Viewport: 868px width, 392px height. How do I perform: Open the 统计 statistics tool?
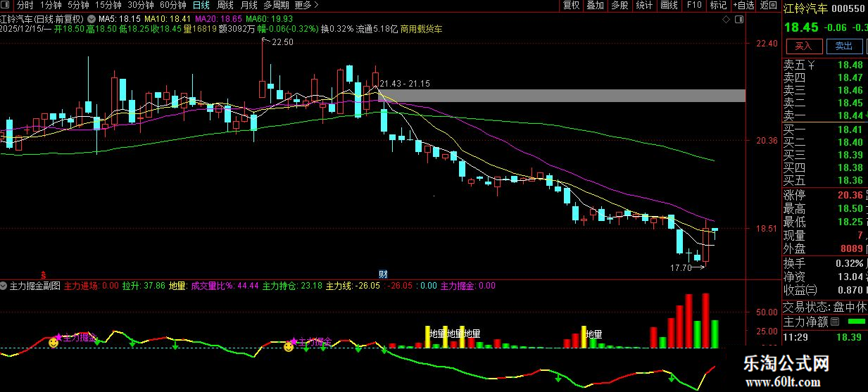click(x=643, y=5)
